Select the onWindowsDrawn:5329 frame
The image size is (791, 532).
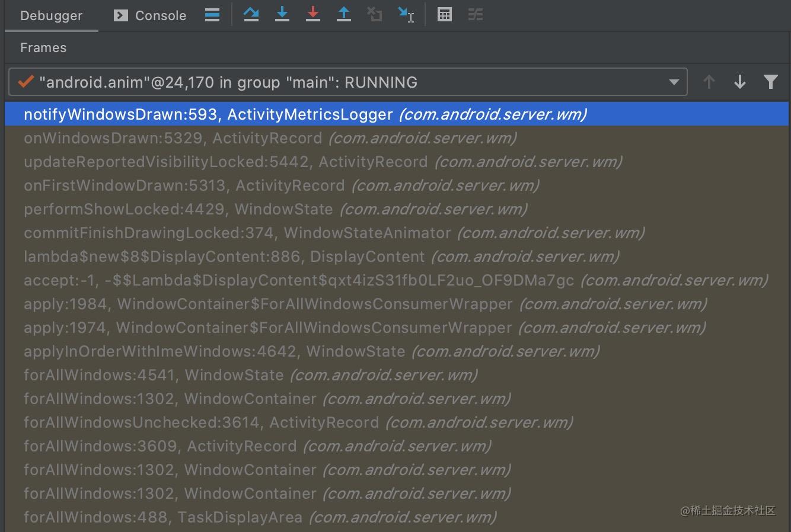[397, 138]
